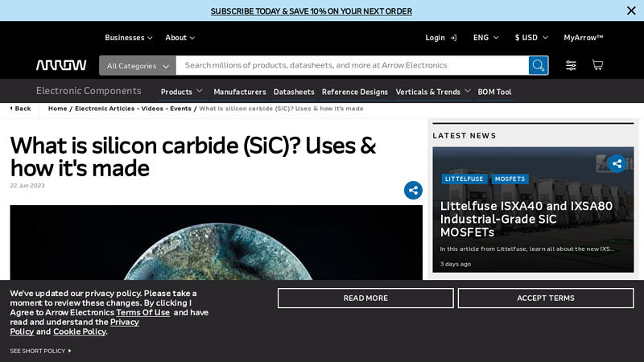The height and width of the screenshot is (362, 644).
Task: Share the silicon carbide article
Action: [413, 190]
